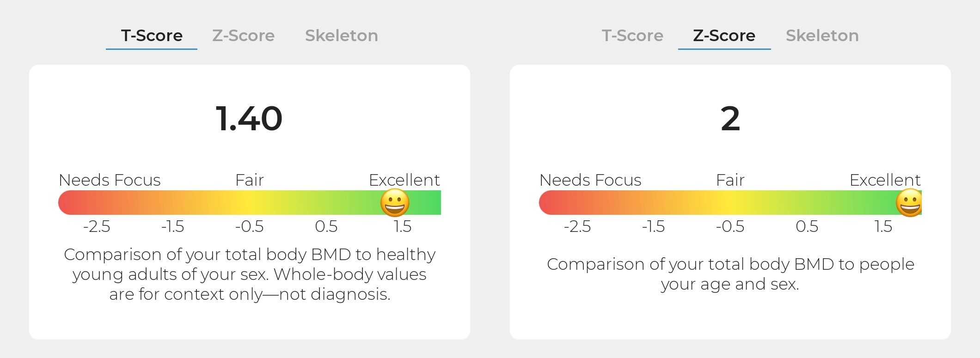Click the Needs Focus label on the T-Score card
Viewport: 980px width, 358px height.
tap(110, 180)
